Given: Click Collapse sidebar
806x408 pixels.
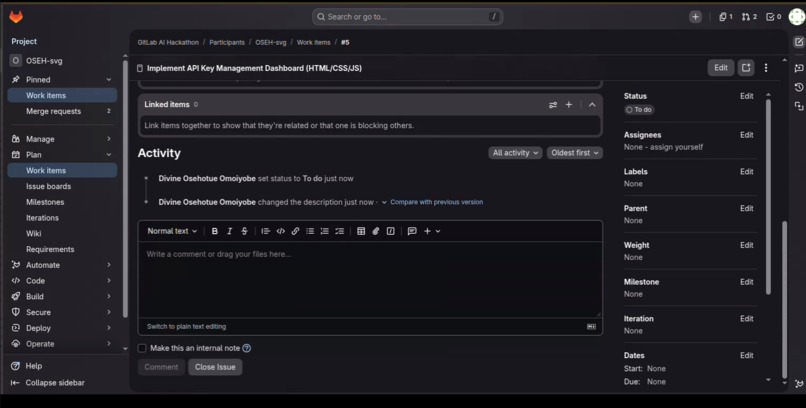Looking at the screenshot, I should pos(48,383).
